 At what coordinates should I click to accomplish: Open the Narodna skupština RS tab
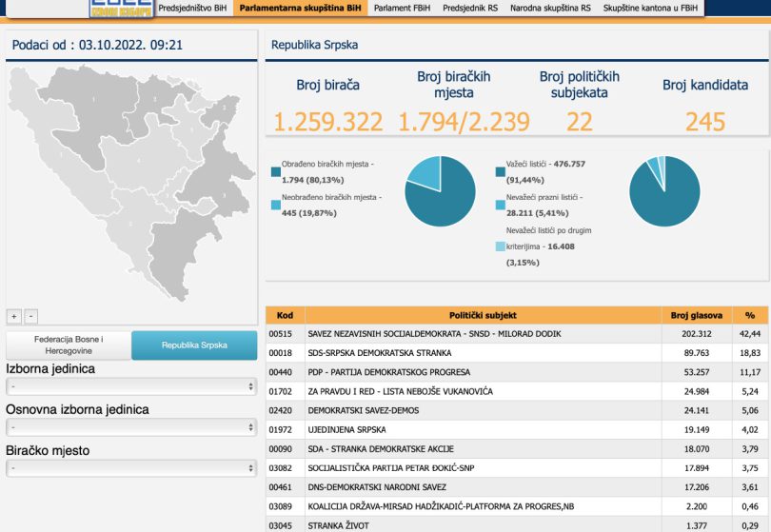pyautogui.click(x=551, y=8)
